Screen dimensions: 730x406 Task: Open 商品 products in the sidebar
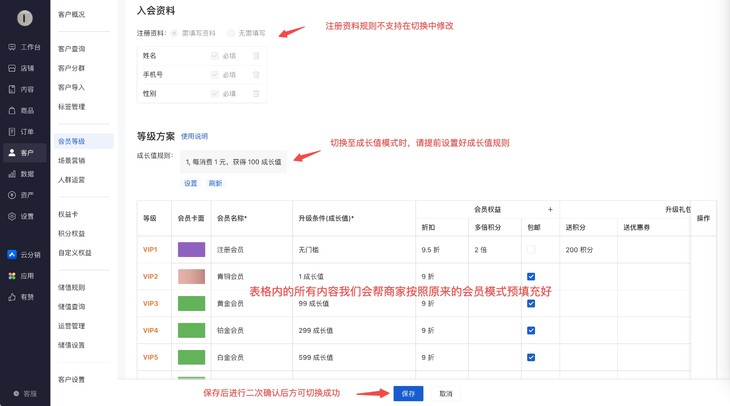24,110
